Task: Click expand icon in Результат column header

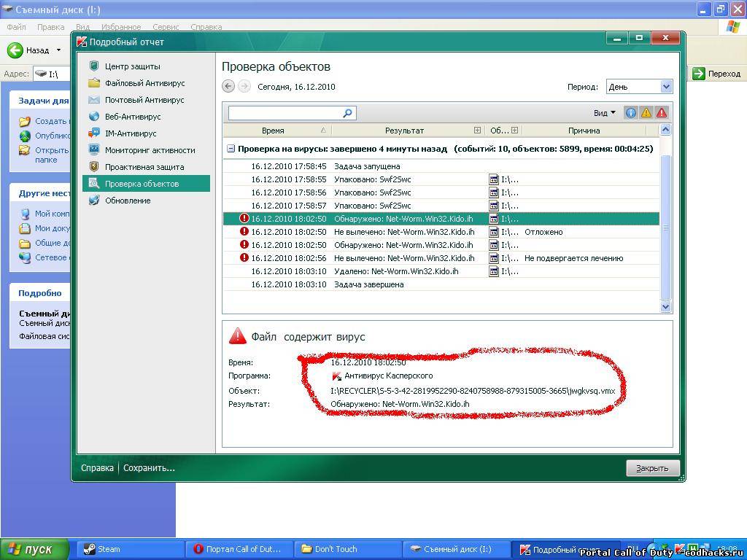Action: click(477, 130)
